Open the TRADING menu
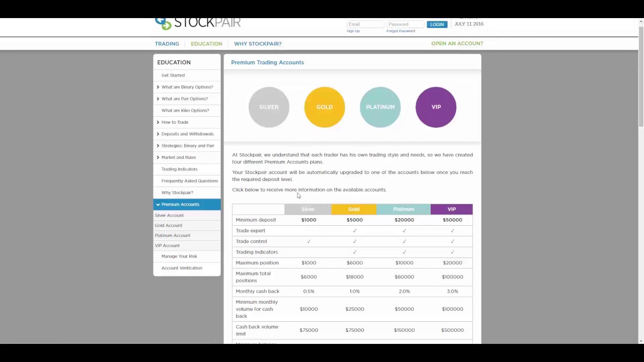Image resolution: width=644 pixels, height=362 pixels. [167, 44]
